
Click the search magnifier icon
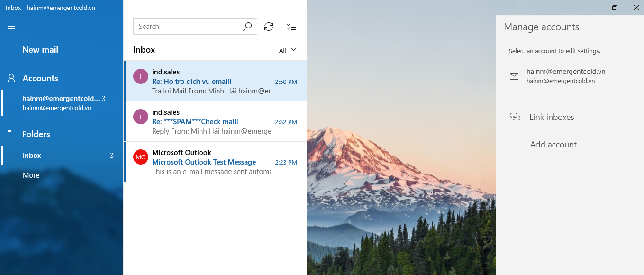(247, 27)
